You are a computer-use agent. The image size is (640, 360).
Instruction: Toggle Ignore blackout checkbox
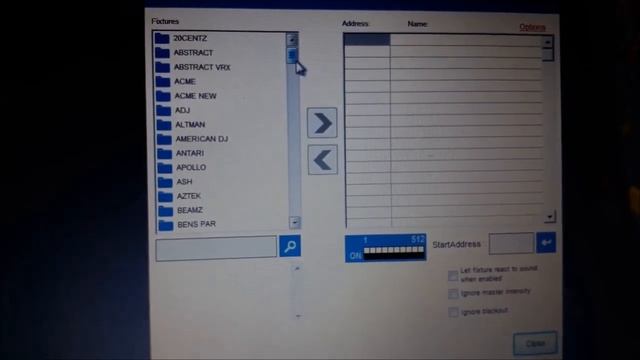[453, 312]
